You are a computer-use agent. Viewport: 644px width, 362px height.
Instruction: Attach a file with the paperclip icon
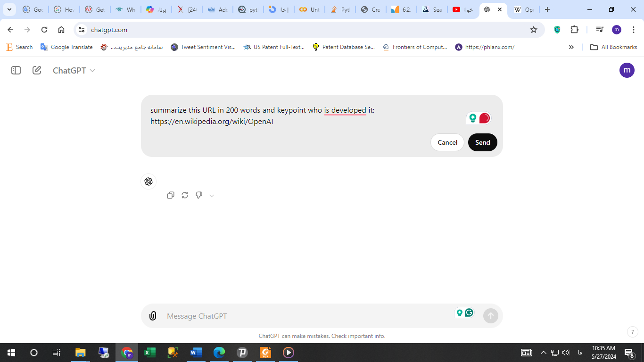click(x=153, y=316)
